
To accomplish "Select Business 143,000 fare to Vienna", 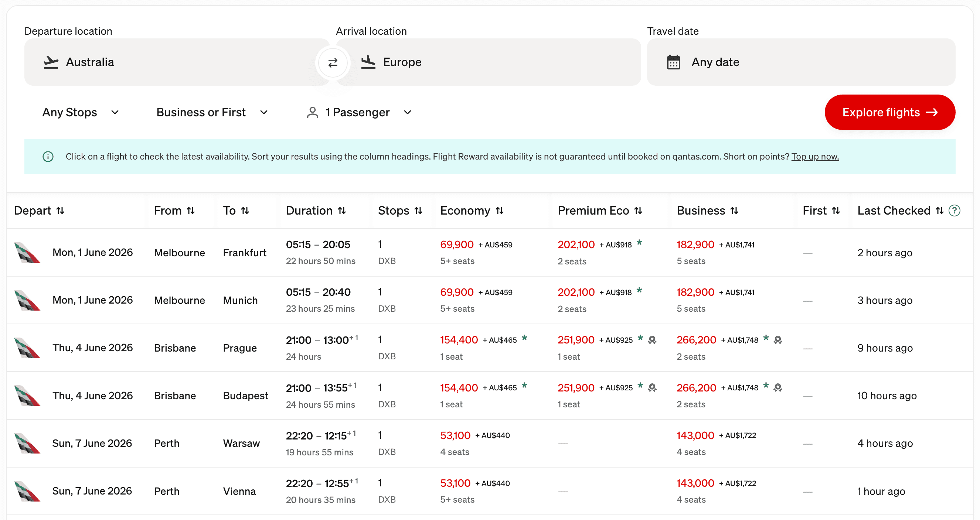I will [695, 483].
